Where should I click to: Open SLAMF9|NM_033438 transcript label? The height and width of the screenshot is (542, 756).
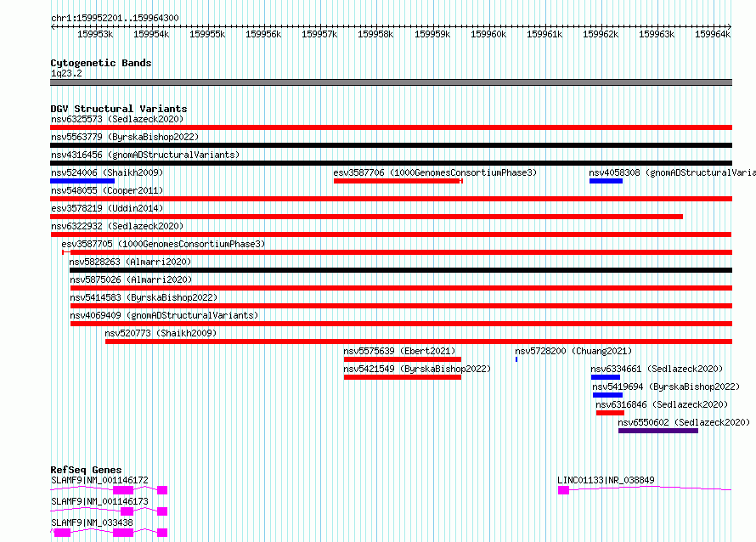[x=92, y=522]
